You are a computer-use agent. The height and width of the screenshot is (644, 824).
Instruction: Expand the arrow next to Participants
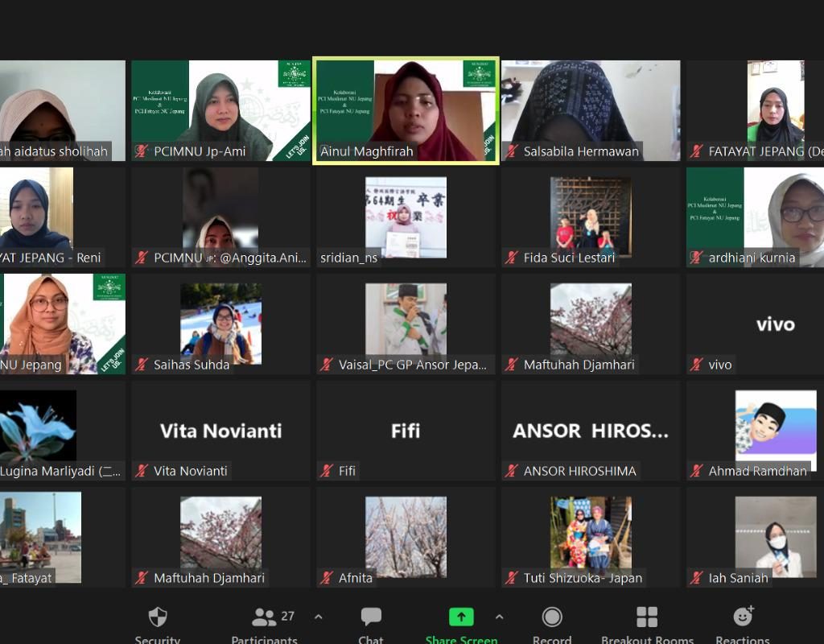tap(319, 617)
